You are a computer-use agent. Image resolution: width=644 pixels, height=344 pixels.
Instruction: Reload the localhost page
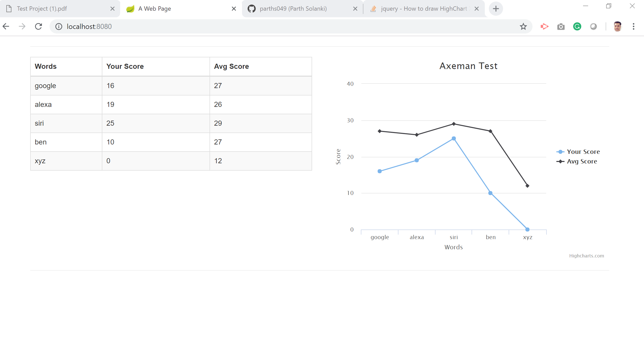coord(38,26)
